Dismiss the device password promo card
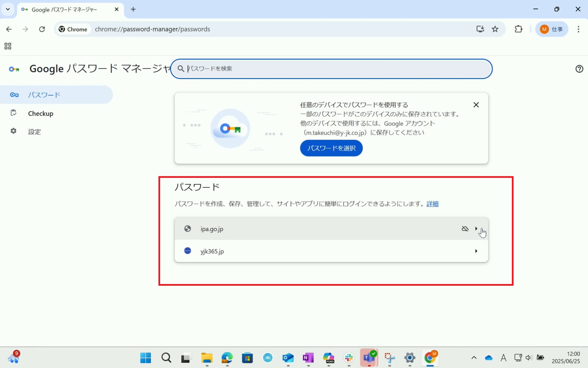 pos(476,105)
